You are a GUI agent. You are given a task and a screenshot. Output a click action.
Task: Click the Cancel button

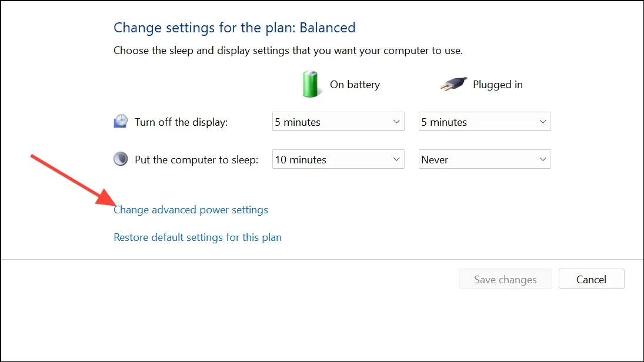[592, 280]
